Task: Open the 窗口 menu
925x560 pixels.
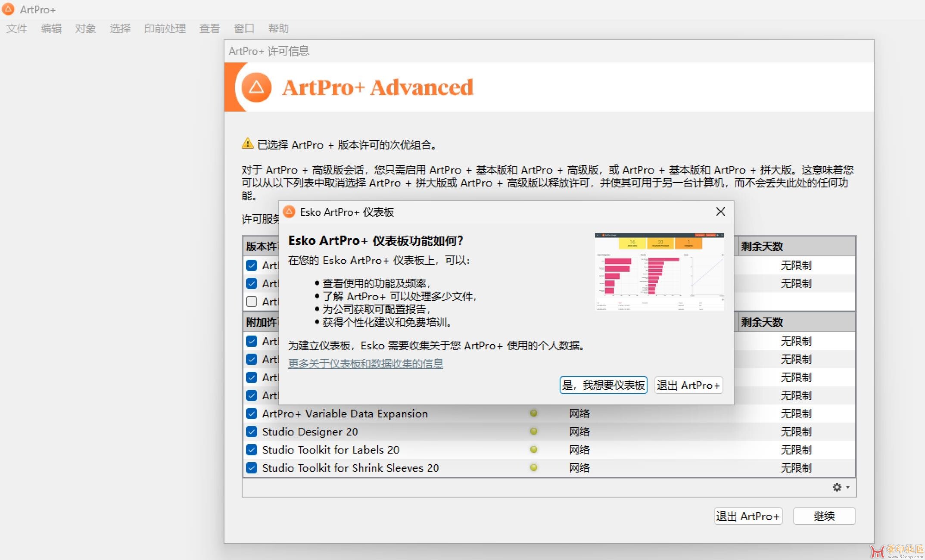Action: click(x=244, y=28)
